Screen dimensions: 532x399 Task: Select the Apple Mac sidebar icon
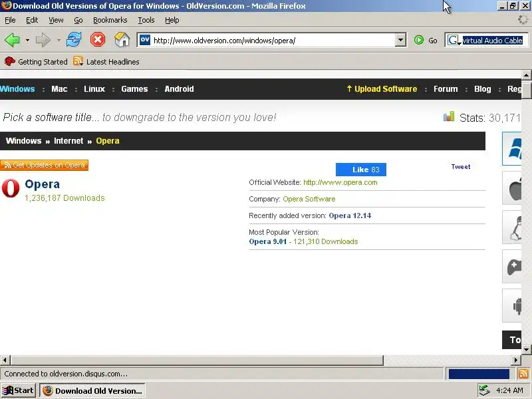(513, 188)
